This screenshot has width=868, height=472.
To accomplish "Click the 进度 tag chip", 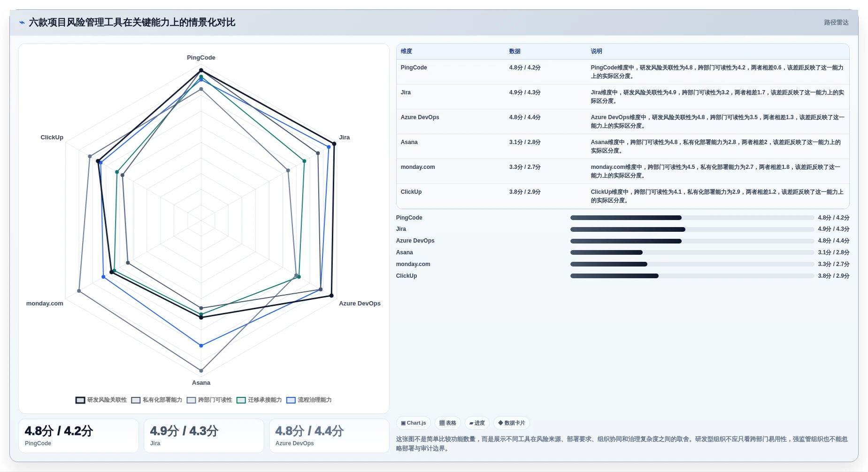I will click(477, 423).
